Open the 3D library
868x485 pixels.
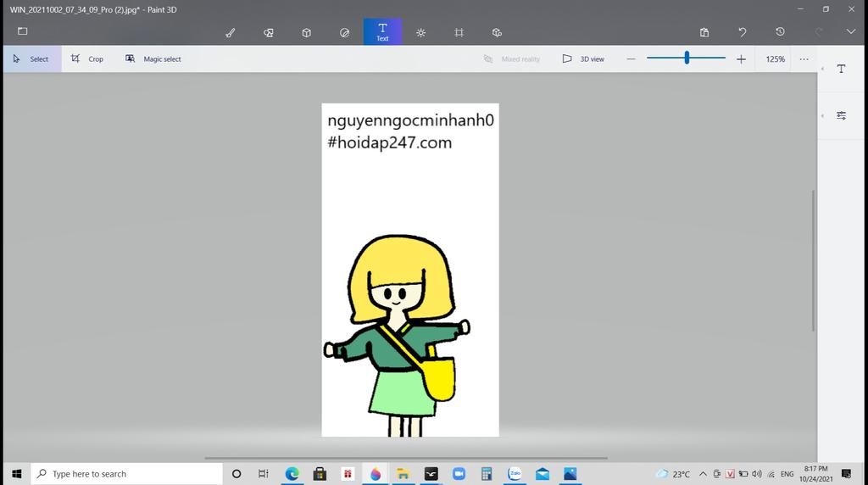(497, 33)
